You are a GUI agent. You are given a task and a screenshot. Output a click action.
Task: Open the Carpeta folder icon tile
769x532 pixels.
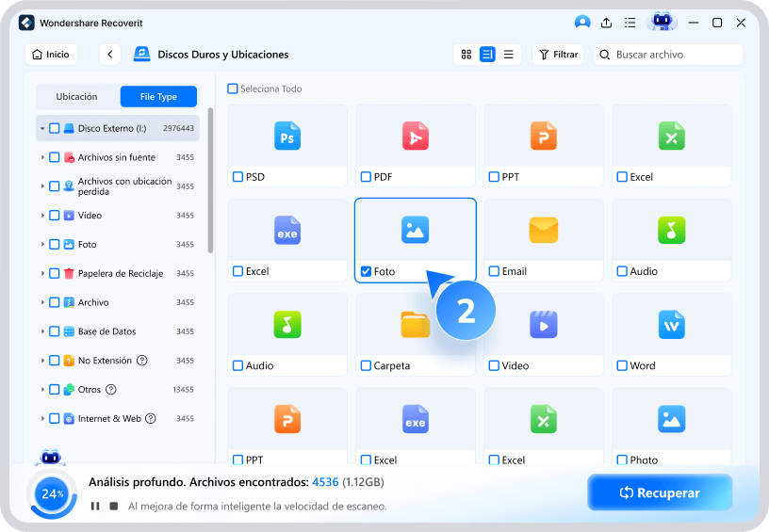pyautogui.click(x=416, y=325)
